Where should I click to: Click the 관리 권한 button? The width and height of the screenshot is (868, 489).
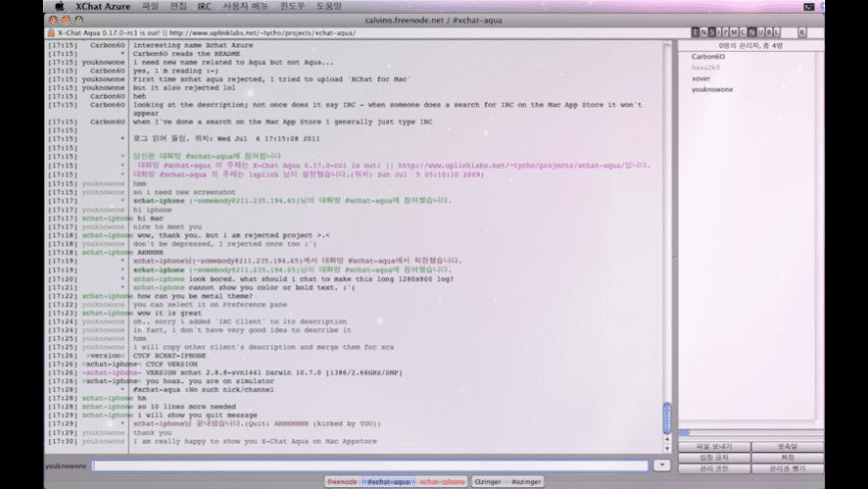click(714, 468)
